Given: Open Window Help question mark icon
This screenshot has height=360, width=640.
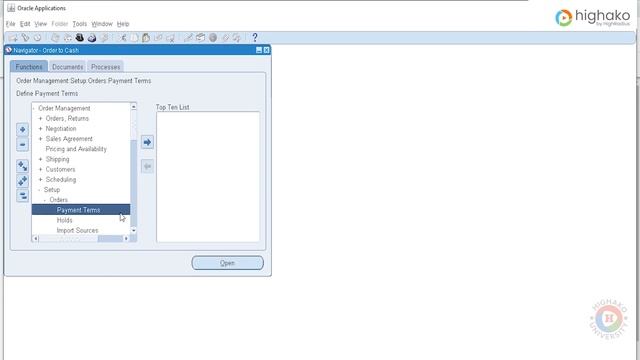Looking at the screenshot, I should [255, 38].
